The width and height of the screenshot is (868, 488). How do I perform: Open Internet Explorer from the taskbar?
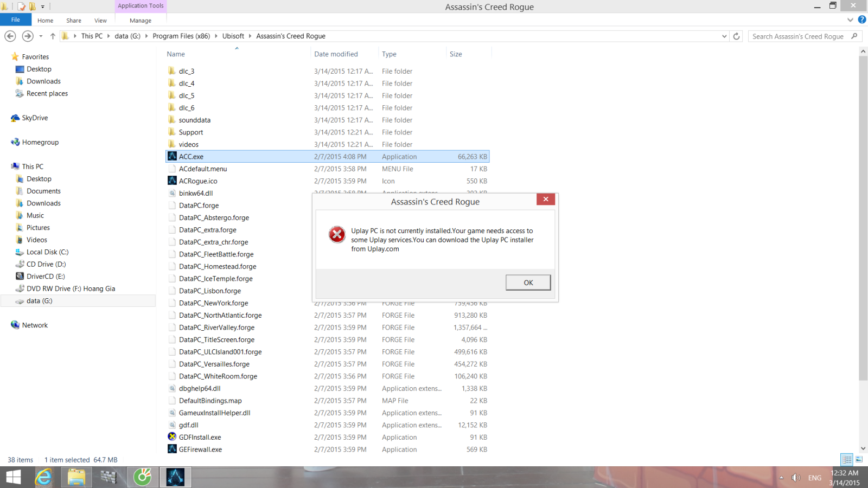43,477
